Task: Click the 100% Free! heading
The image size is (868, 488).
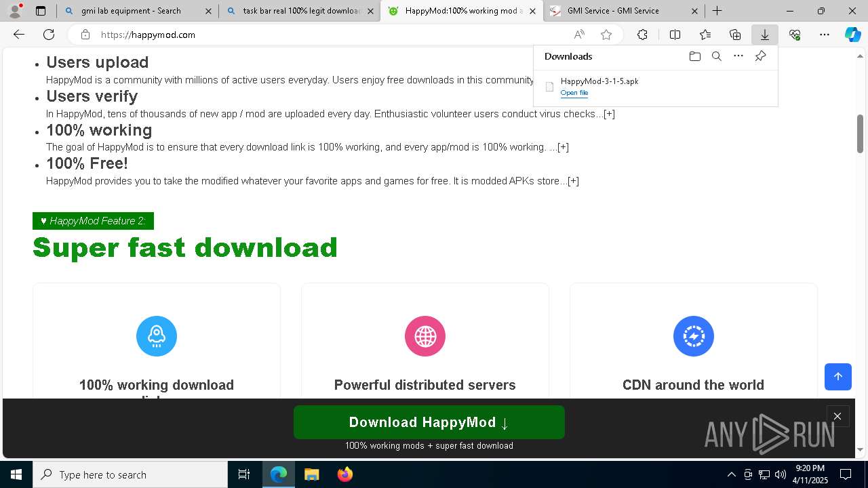Action: tap(87, 163)
